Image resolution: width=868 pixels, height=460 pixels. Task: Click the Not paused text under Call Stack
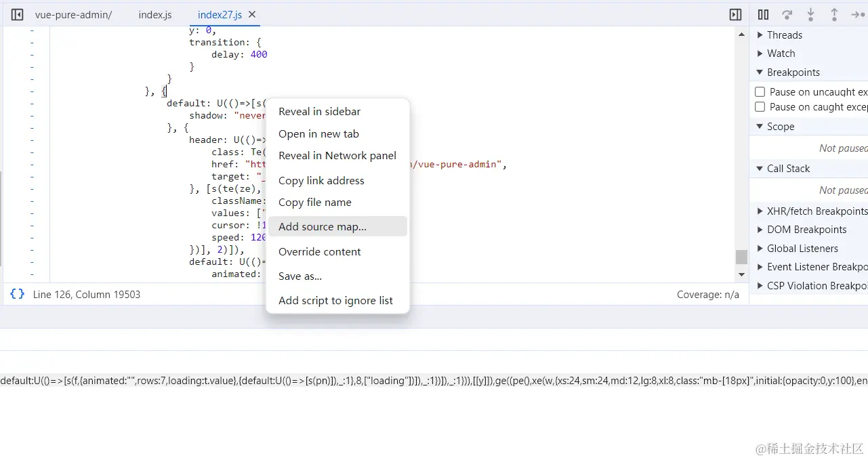843,190
